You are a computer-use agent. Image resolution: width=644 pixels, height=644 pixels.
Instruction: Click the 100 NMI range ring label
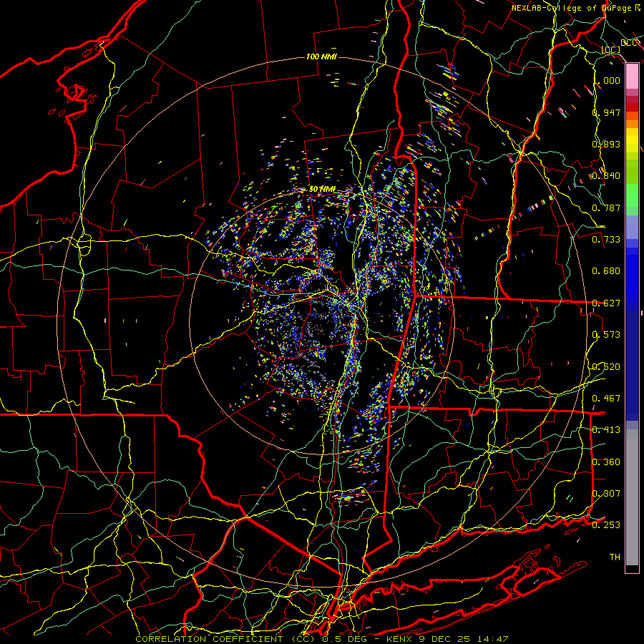tap(321, 57)
